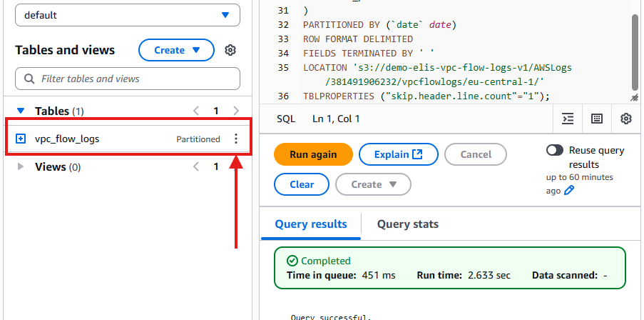The width and height of the screenshot is (644, 320).
Task: Open the keyboard shortcuts icon in editor
Action: [x=597, y=119]
